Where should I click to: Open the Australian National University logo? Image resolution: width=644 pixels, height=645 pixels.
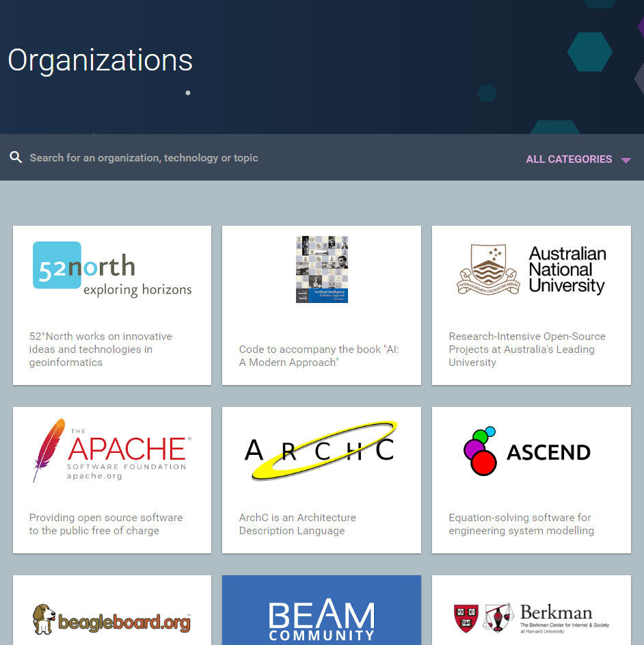pyautogui.click(x=531, y=270)
